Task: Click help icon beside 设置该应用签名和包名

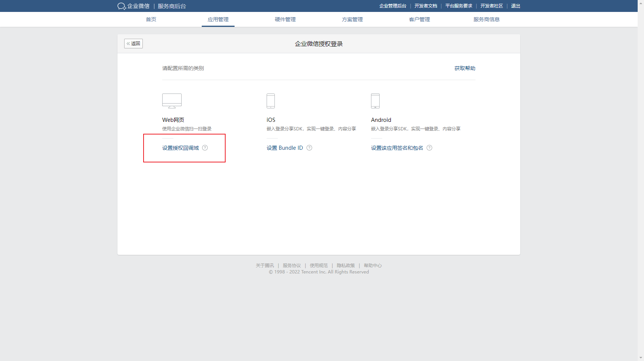Action: pyautogui.click(x=429, y=148)
